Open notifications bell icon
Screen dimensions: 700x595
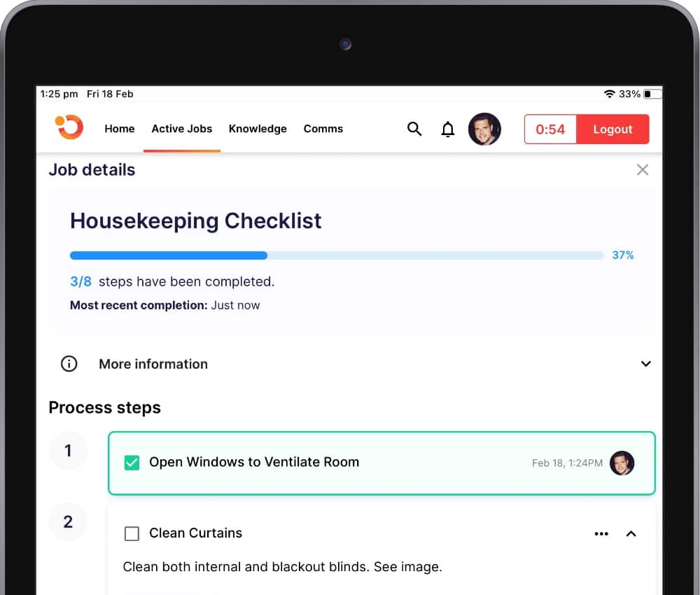pos(448,129)
